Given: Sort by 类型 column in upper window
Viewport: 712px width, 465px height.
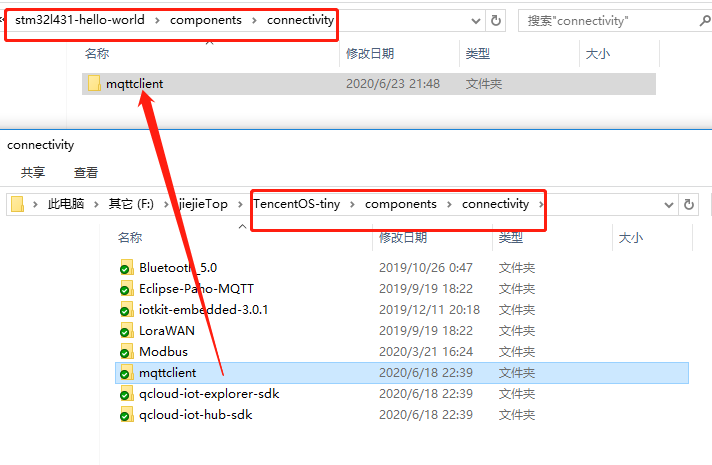Looking at the screenshot, I should (478, 54).
